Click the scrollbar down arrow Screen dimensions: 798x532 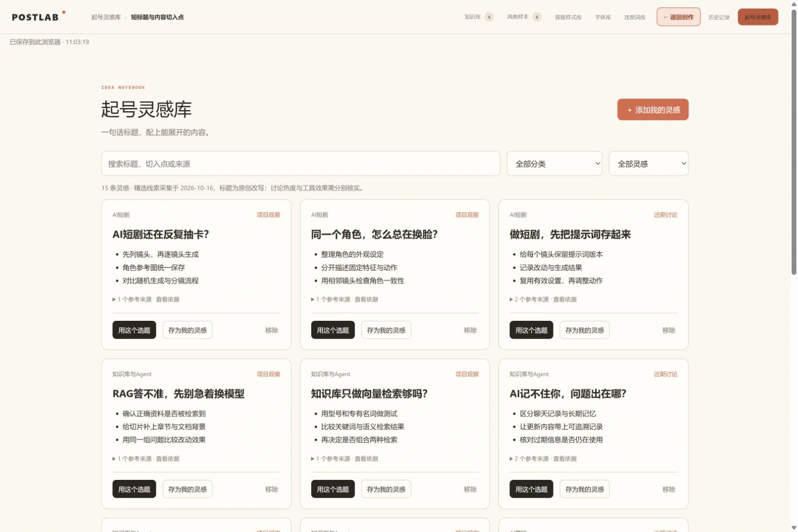[794, 528]
